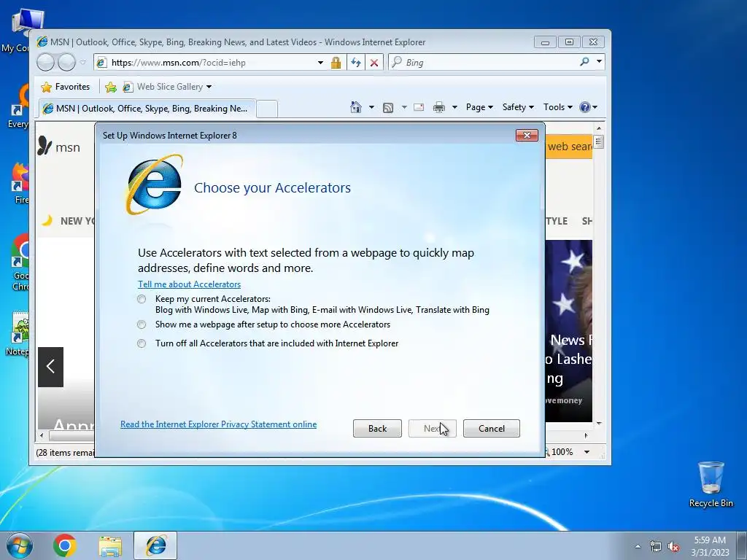Click the previous slide arrow on MSN page

point(50,367)
